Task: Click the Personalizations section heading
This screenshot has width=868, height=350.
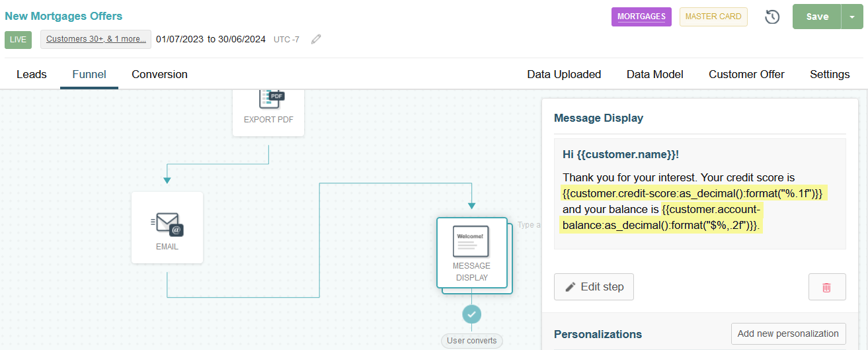Action: [598, 334]
